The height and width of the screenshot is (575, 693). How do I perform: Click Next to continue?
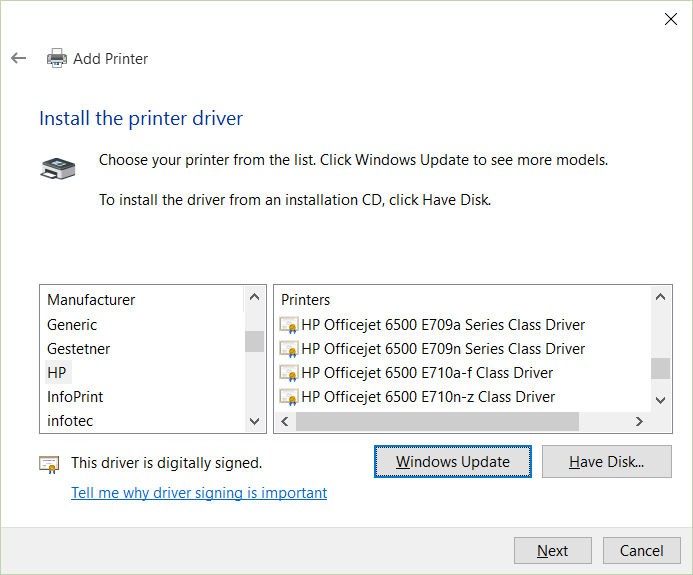point(552,550)
